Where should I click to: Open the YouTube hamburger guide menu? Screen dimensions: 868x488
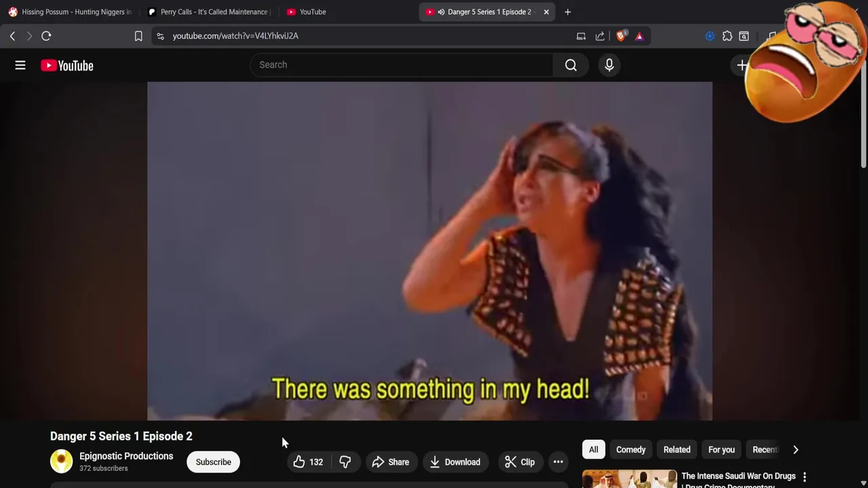tap(20, 65)
